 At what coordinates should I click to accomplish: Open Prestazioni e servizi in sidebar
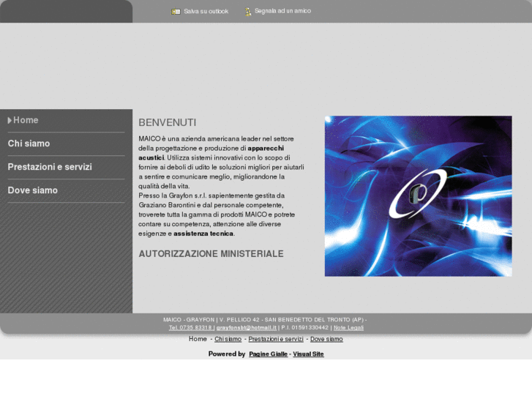[50, 167]
